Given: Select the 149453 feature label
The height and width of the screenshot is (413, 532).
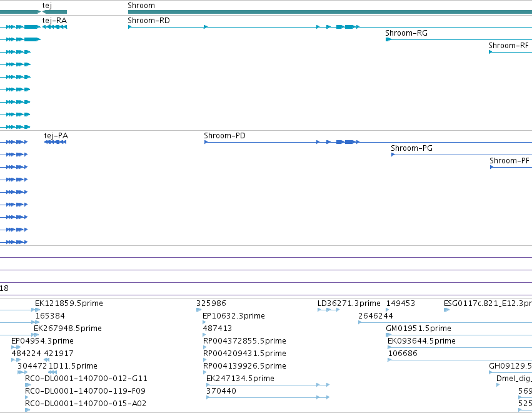Looking at the screenshot, I should 401,303.
